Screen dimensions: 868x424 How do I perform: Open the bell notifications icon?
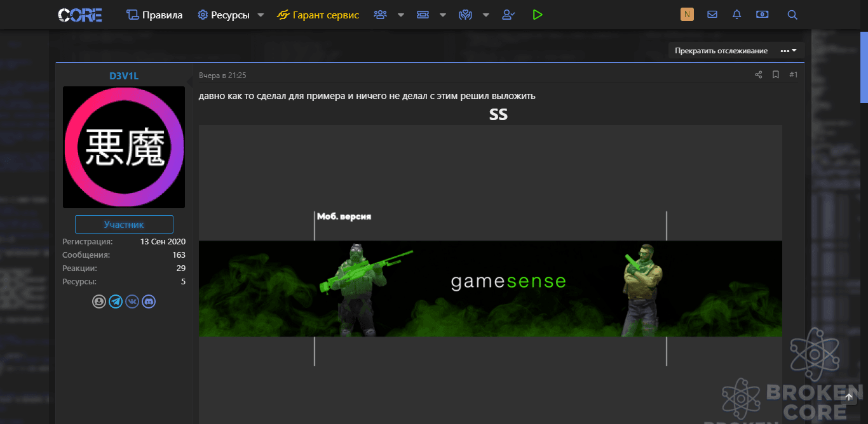tap(736, 15)
